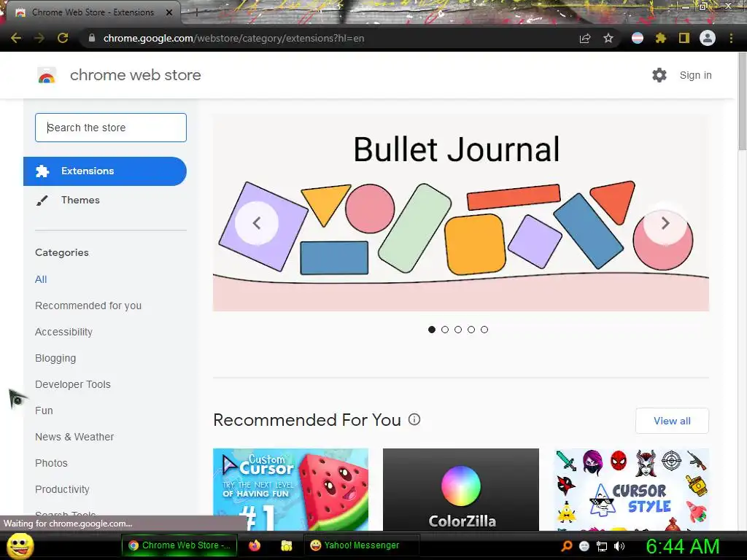
Task: Open the Photos category
Action: point(52,463)
